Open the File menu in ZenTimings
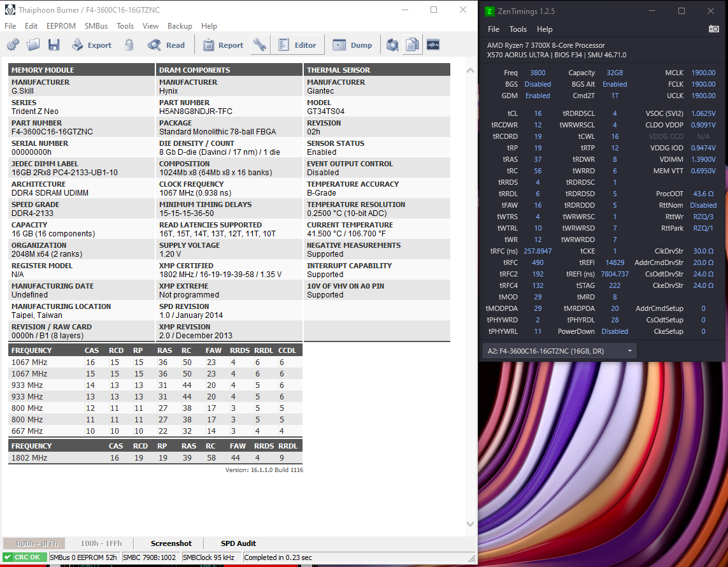This screenshot has height=567, width=728. pyautogui.click(x=494, y=29)
